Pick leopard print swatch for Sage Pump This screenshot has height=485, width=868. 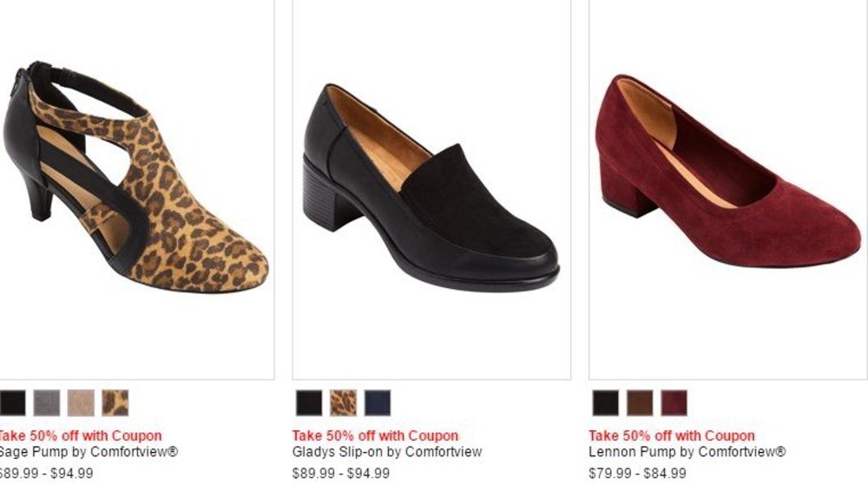click(x=115, y=403)
